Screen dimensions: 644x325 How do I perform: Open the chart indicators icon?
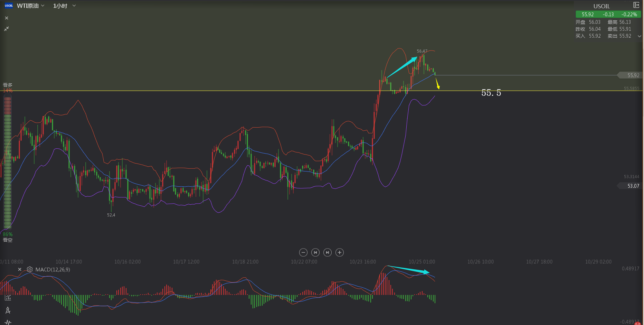[8, 298]
